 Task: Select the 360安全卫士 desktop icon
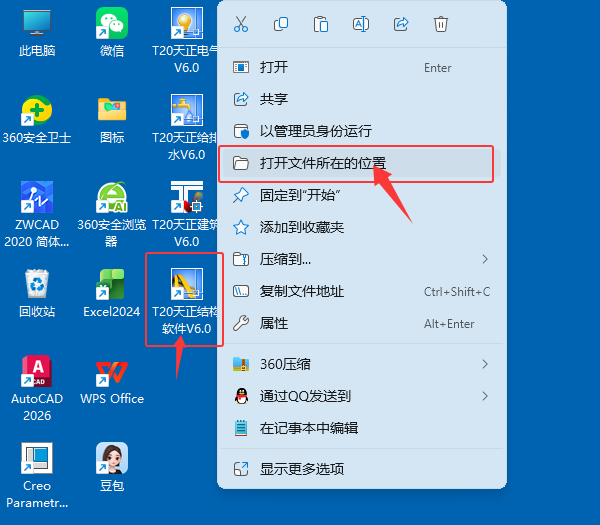point(37,120)
